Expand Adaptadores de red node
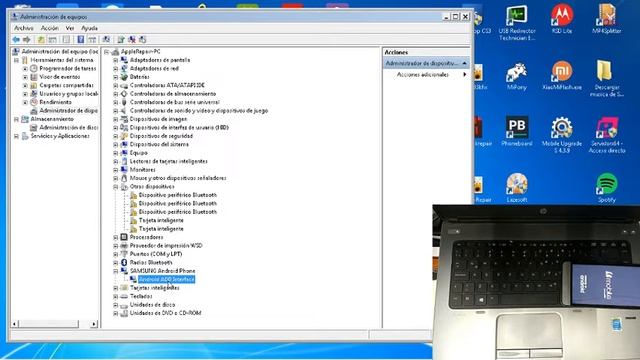The image size is (640, 360). 116,69
